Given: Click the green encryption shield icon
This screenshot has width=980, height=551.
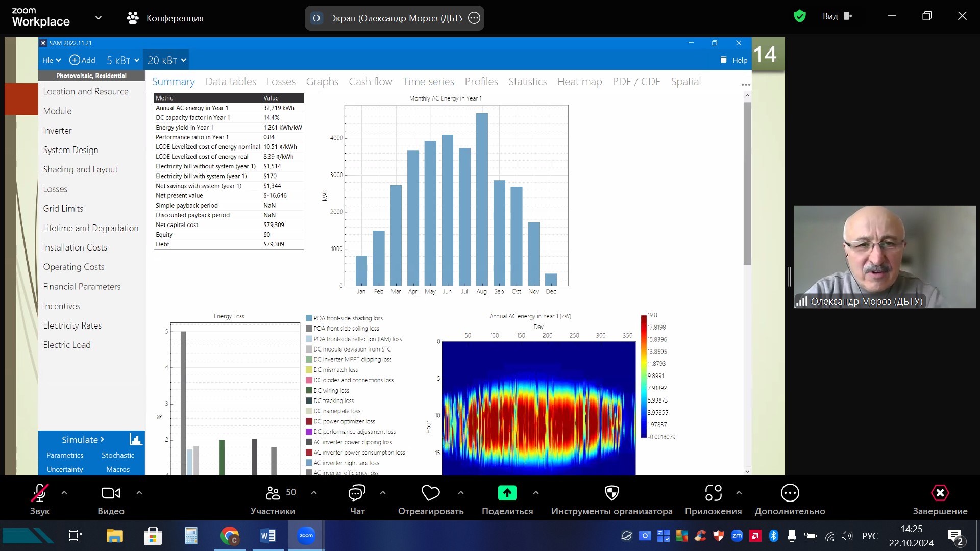Looking at the screenshot, I should [x=799, y=16].
